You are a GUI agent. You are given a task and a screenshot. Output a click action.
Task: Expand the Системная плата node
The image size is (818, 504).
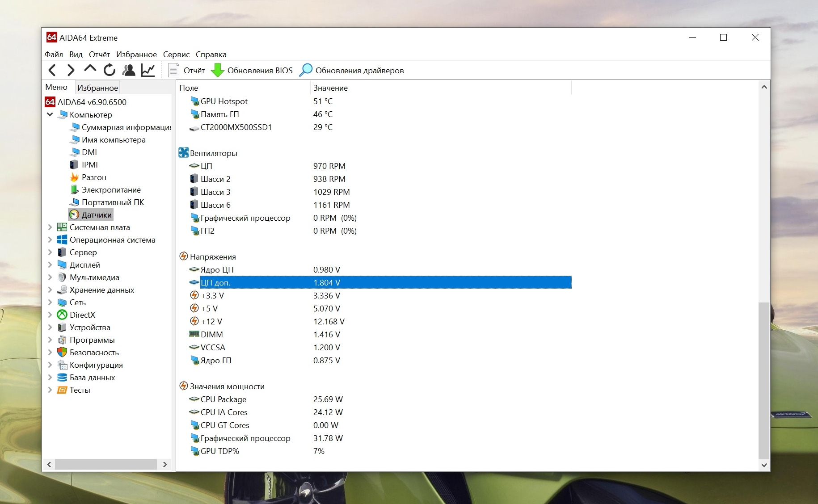click(50, 227)
